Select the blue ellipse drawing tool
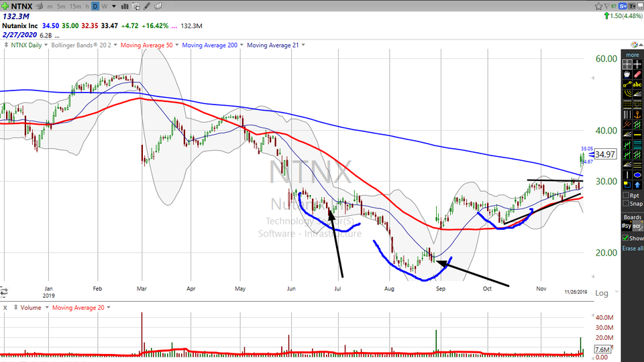Viewport: 644px width, 362px height. point(637,176)
